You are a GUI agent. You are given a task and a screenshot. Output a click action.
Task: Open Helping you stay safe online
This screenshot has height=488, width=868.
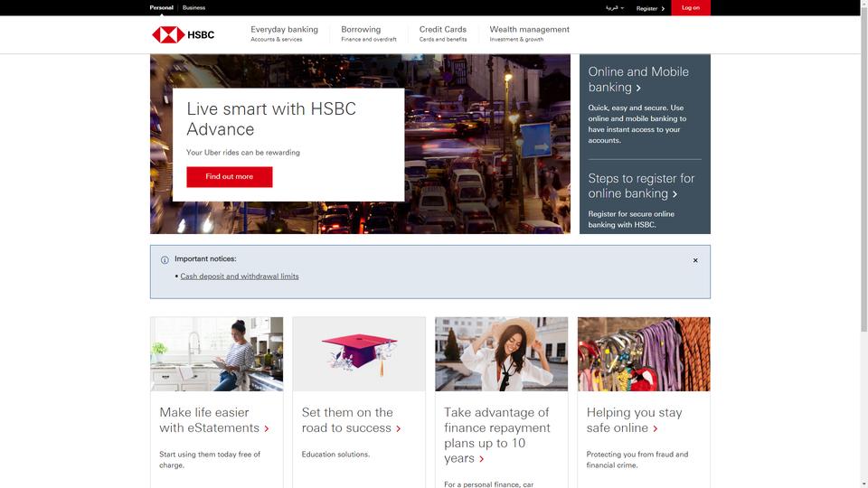coord(635,420)
